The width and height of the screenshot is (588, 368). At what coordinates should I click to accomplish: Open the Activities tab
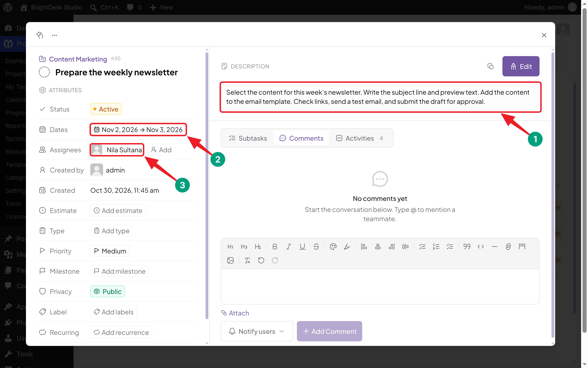(x=360, y=138)
